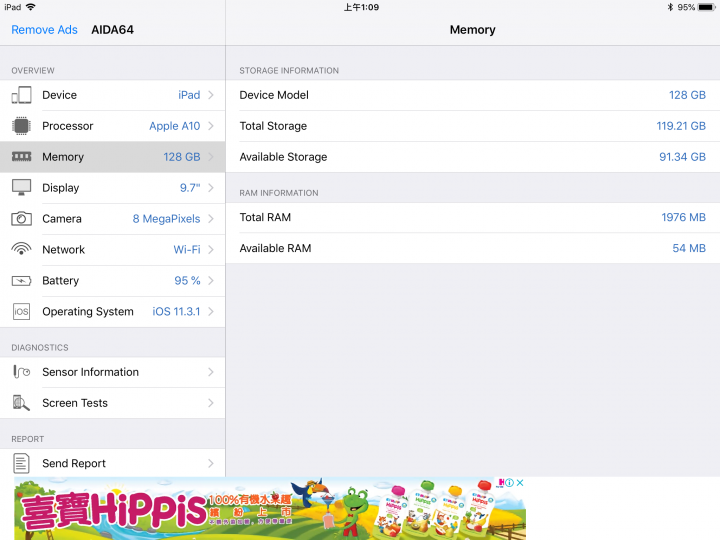Tap the Memory RAM stick icon
720x540 pixels.
pos(21,157)
